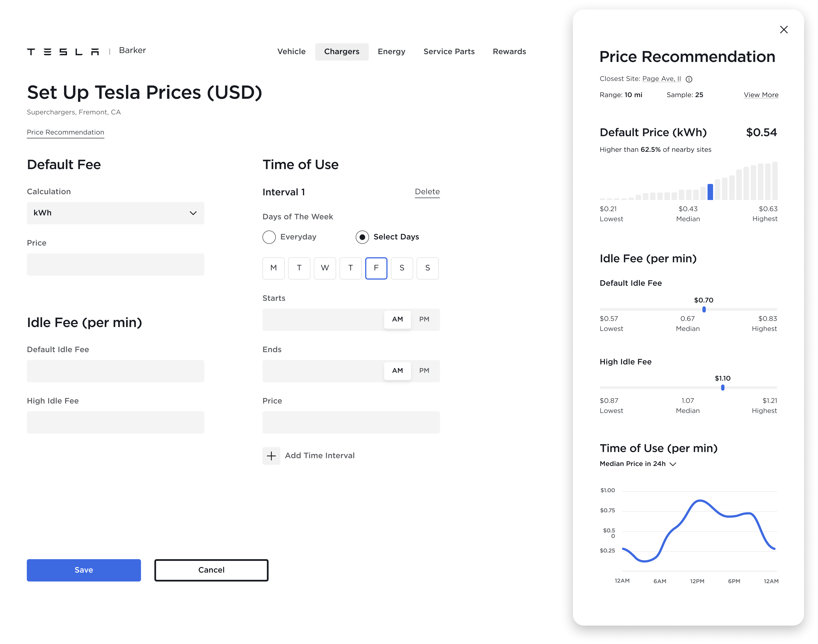Viewport: 818px width, 644px height.
Task: Click the highlighted blue bar in price histogram
Action: coord(710,192)
